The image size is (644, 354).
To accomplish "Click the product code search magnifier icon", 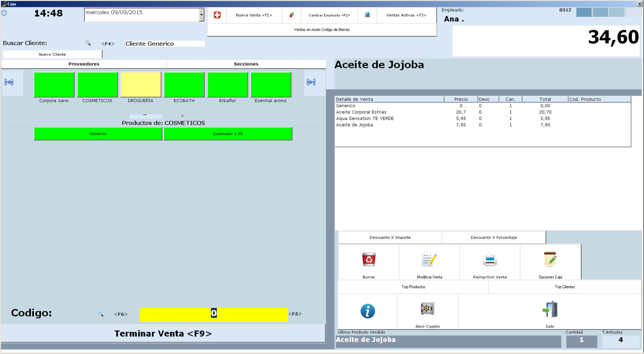I will pos(101,314).
